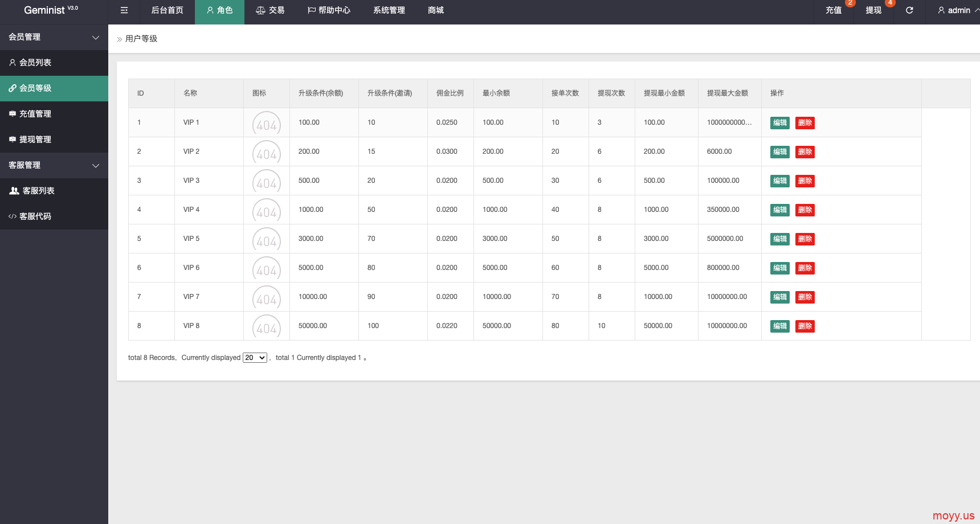Collapse the 会员管理 sidebar section

point(54,37)
